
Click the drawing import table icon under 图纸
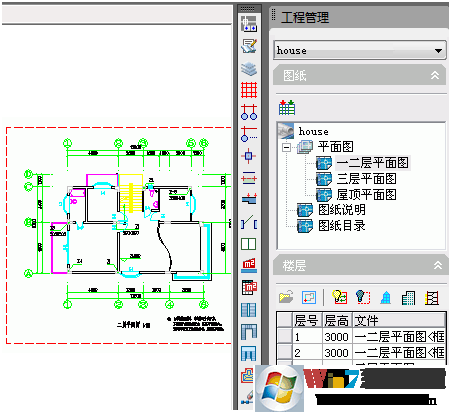tap(287, 107)
